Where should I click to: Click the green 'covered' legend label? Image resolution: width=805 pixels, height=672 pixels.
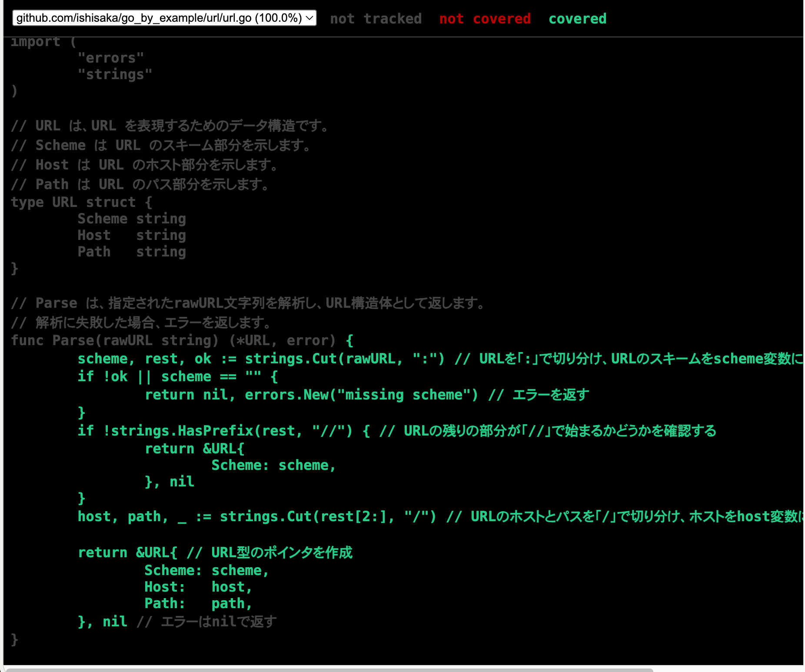tap(577, 19)
